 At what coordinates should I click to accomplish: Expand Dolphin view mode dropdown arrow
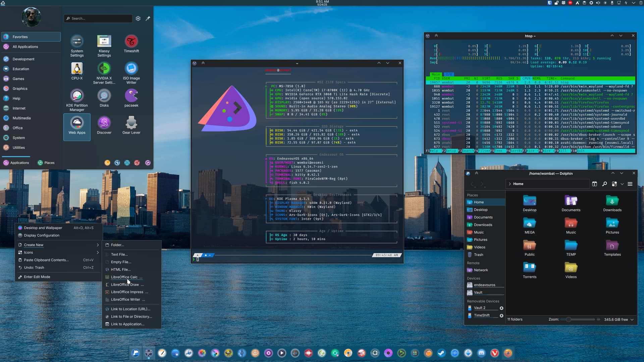point(622,184)
